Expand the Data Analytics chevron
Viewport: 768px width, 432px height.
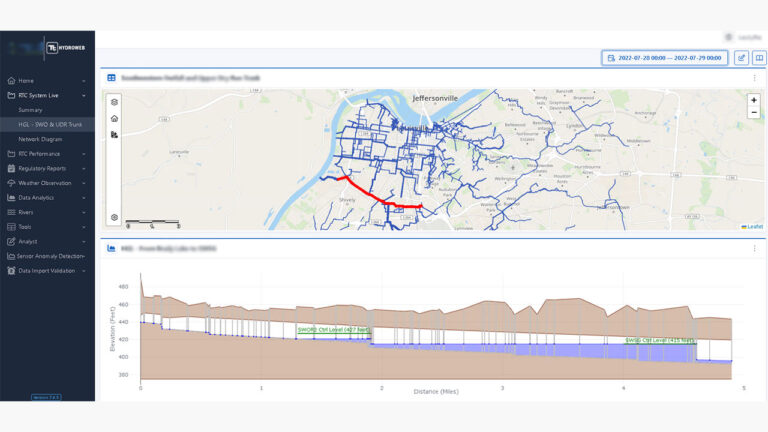pyautogui.click(x=84, y=198)
